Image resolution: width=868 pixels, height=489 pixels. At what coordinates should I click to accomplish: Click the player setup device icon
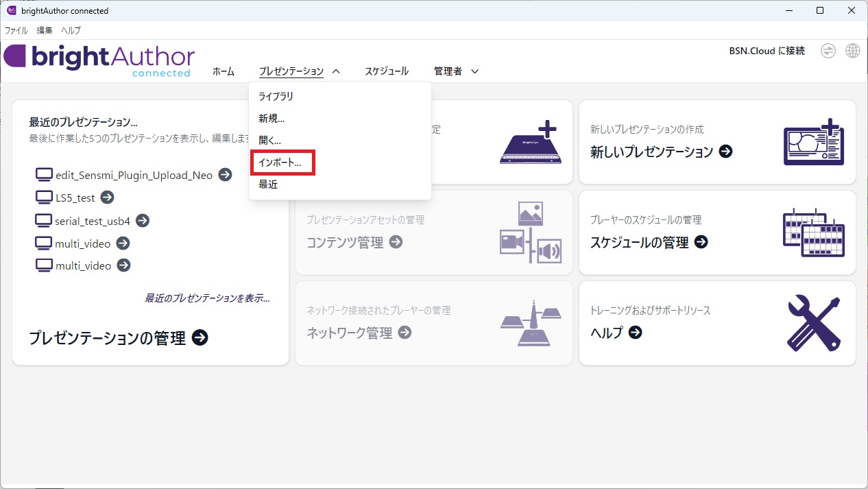[531, 143]
